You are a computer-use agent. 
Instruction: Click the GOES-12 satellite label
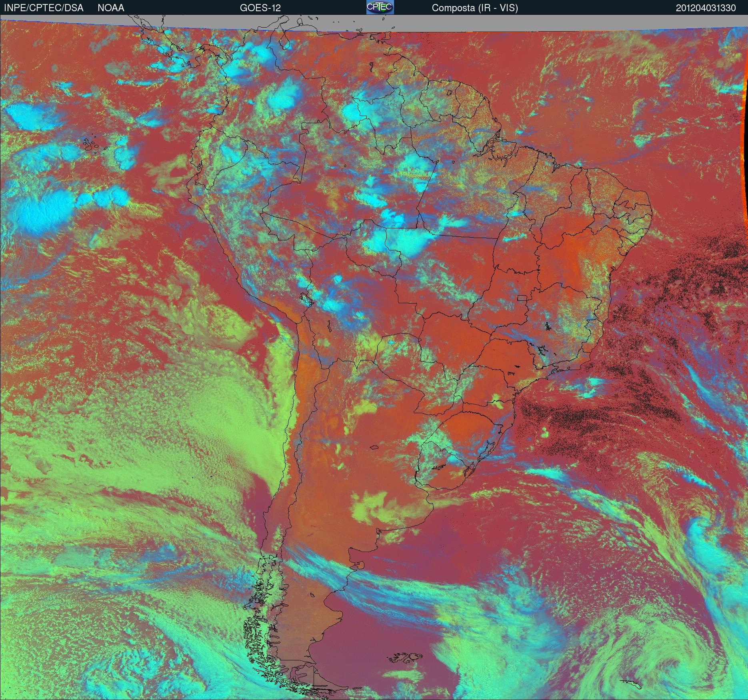[260, 8]
